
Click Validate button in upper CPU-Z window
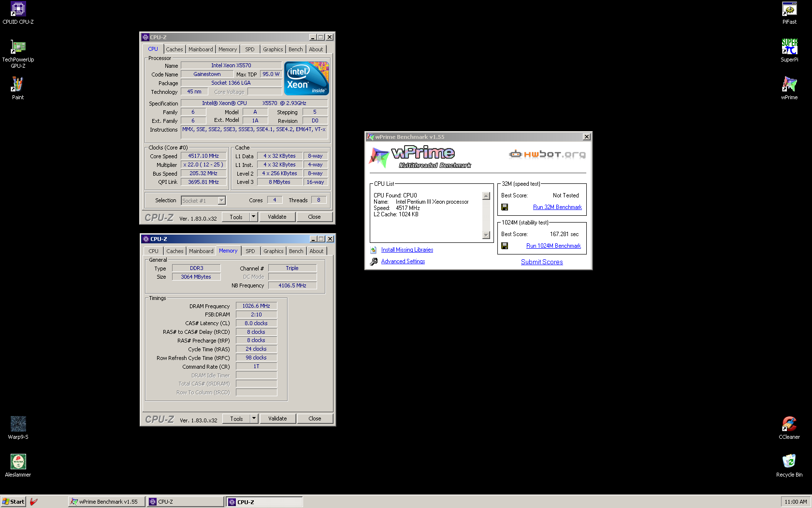pyautogui.click(x=277, y=217)
